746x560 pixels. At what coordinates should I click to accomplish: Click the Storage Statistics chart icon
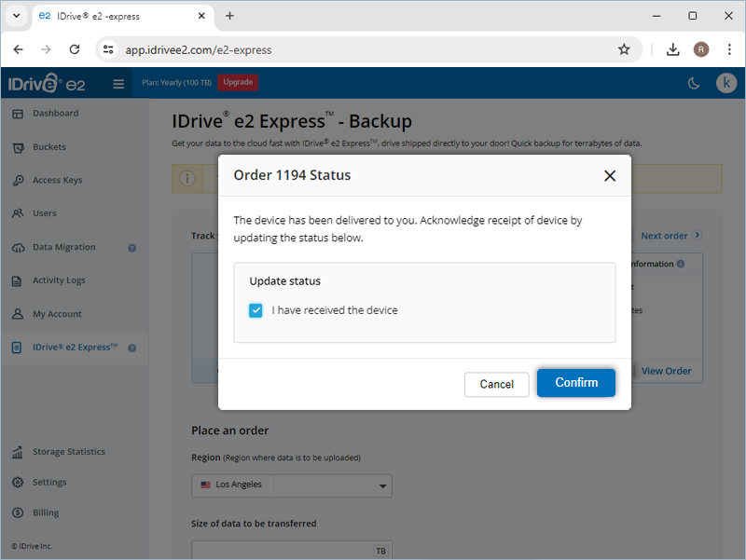pos(18,452)
